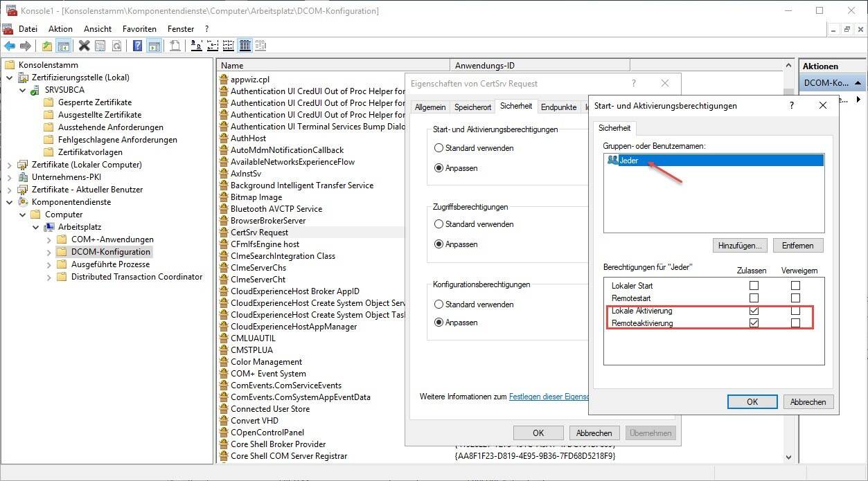This screenshot has height=481, width=868.
Task: Select the CertSrv Request list entry icon
Action: coord(224,233)
